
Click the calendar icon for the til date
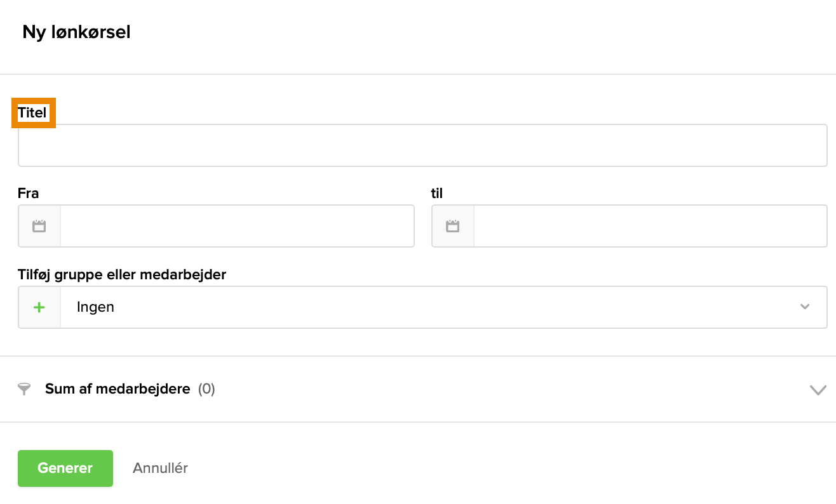pyautogui.click(x=452, y=226)
